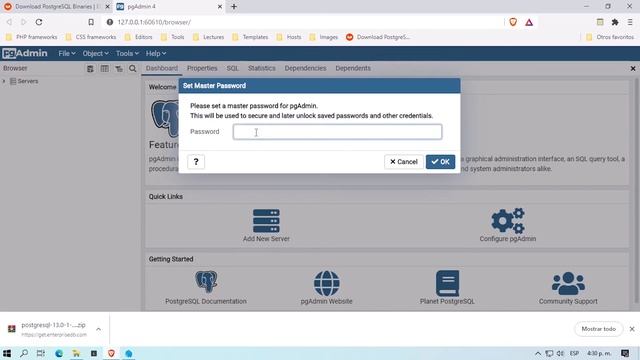Open the Lectures bookmark folder
This screenshot has width=640, height=360.
209,37
